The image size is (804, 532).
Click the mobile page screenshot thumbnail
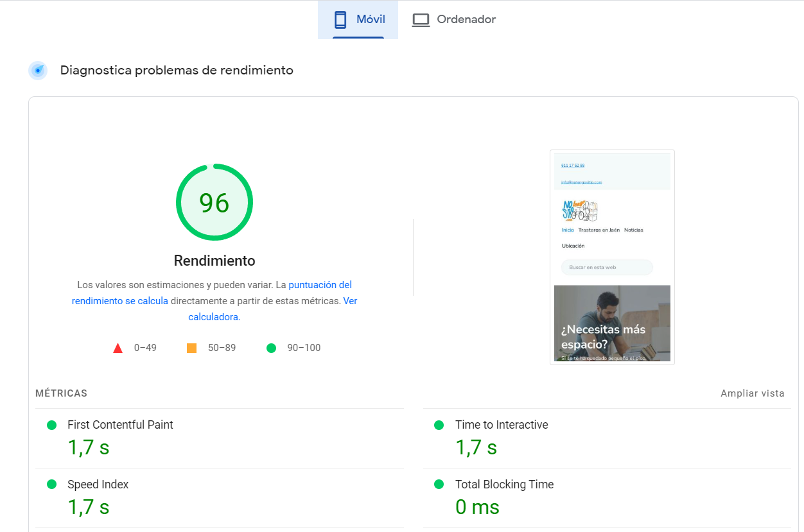[612, 257]
